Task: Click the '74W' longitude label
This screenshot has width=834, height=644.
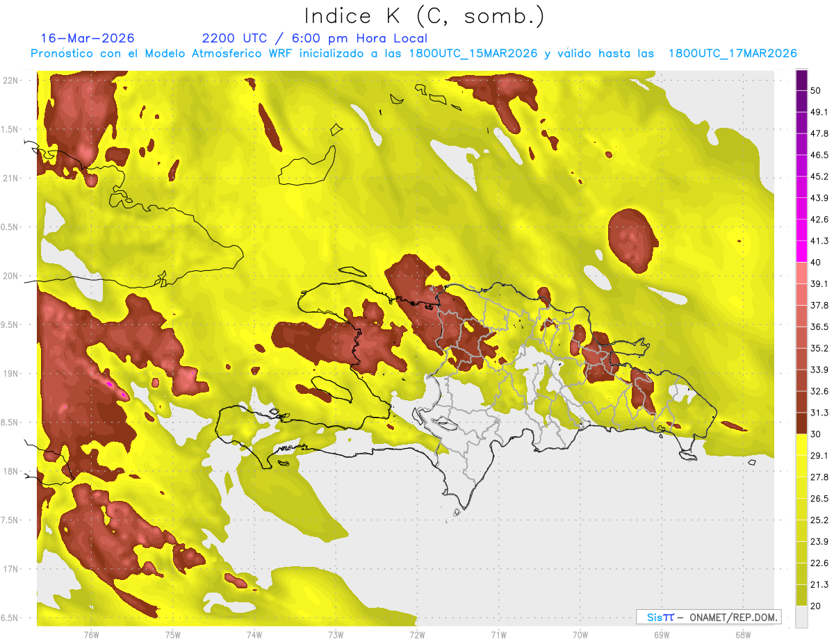Action: click(x=254, y=634)
